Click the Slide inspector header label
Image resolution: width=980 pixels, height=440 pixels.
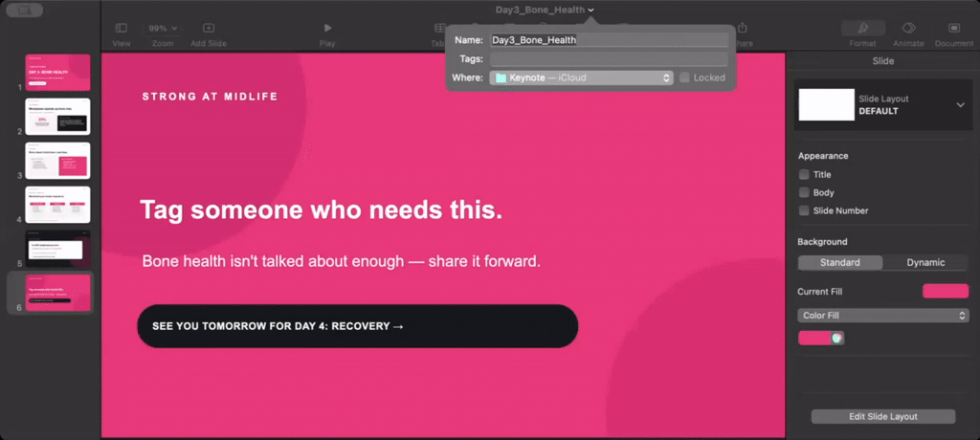pos(883,61)
